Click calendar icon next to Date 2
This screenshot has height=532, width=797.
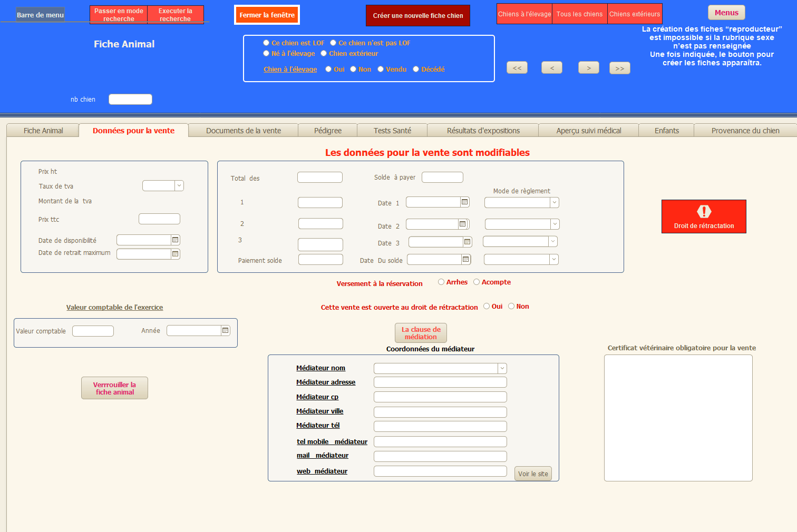462,224
